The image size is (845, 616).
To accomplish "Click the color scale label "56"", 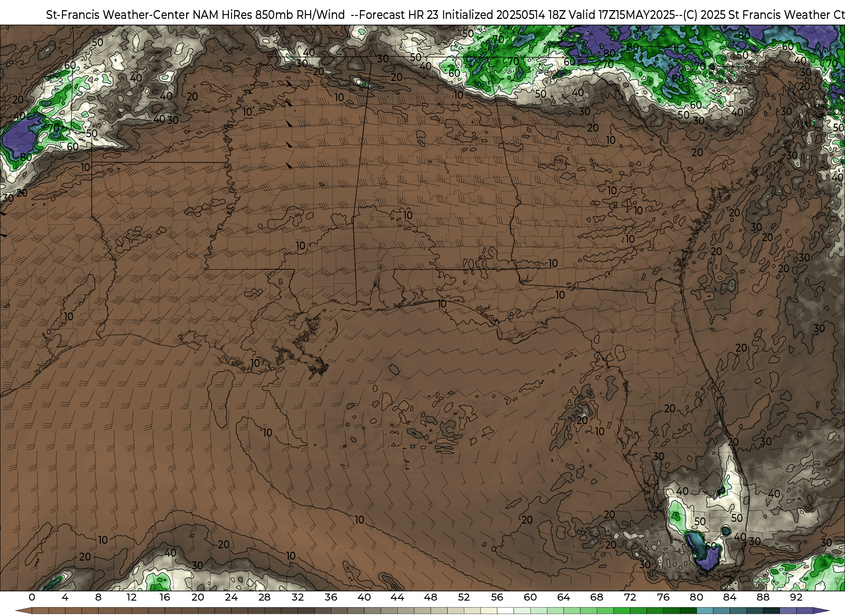I will pos(497,597).
